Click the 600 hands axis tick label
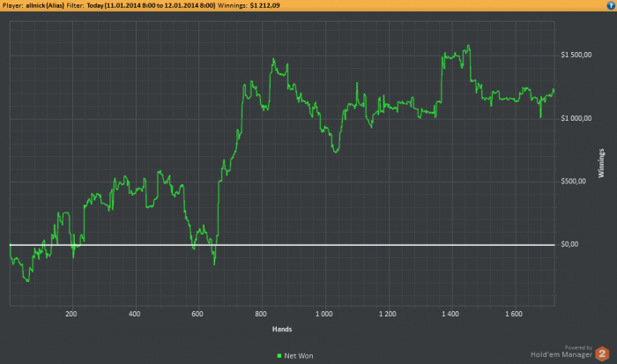Viewport: 617px width, 364px height. pyautogui.click(x=197, y=314)
